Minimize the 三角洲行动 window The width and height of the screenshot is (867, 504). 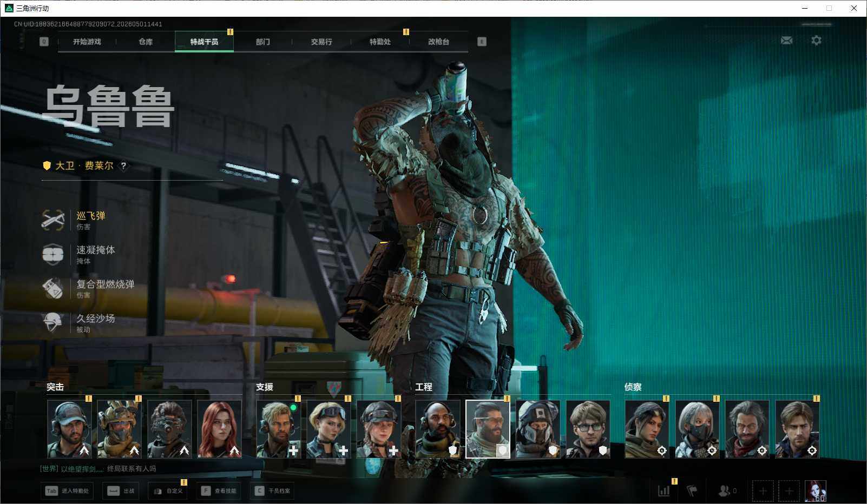pyautogui.click(x=805, y=8)
